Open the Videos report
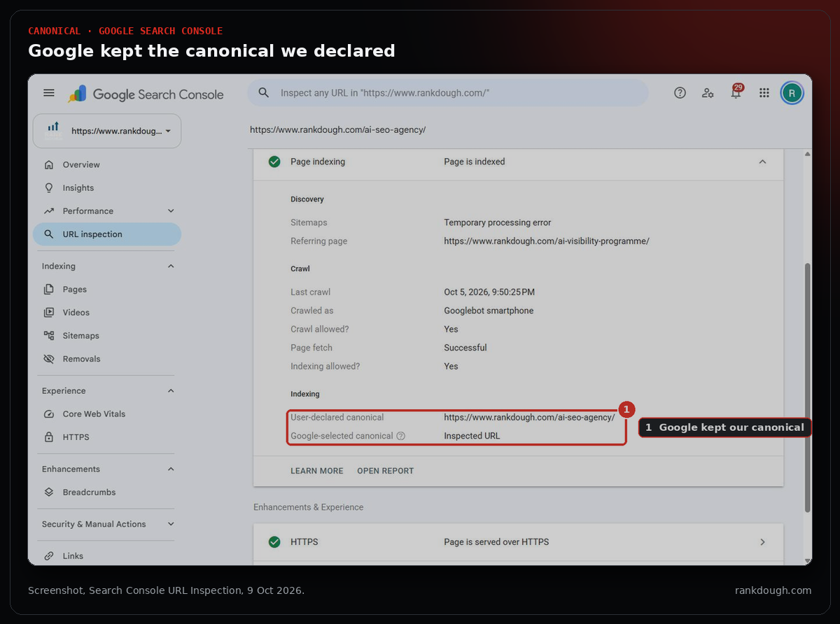840x624 pixels. pos(76,313)
